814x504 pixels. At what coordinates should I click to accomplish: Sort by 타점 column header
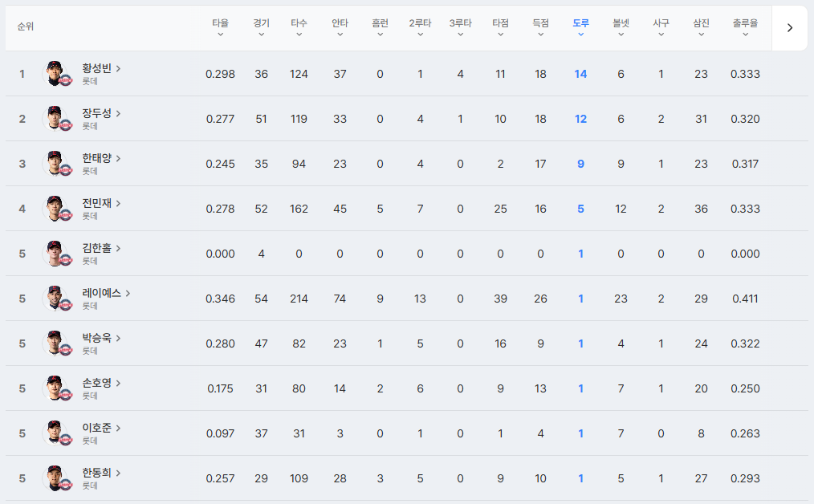(500, 27)
